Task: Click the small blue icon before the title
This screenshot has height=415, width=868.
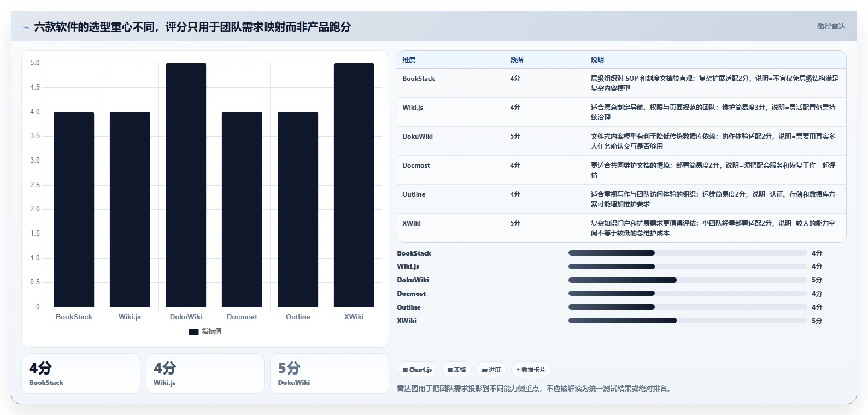Action: point(26,27)
